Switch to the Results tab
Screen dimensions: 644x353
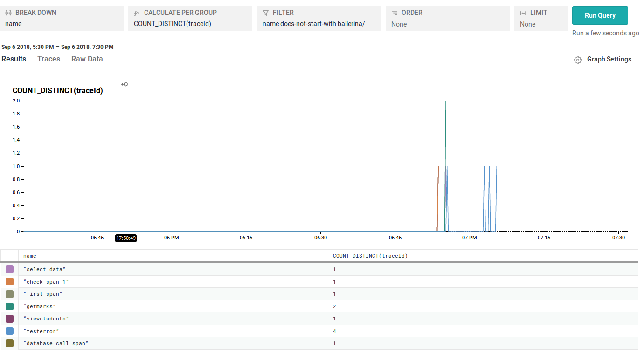pyautogui.click(x=14, y=59)
